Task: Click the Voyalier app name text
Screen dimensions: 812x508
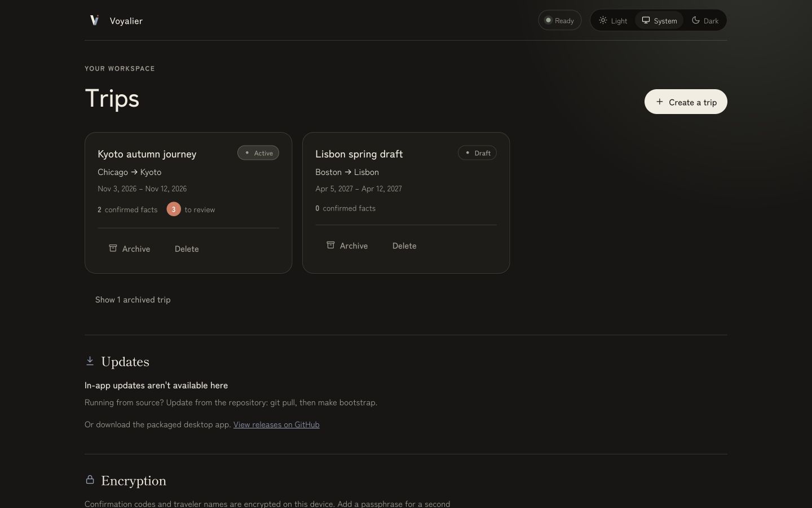Action: point(126,21)
